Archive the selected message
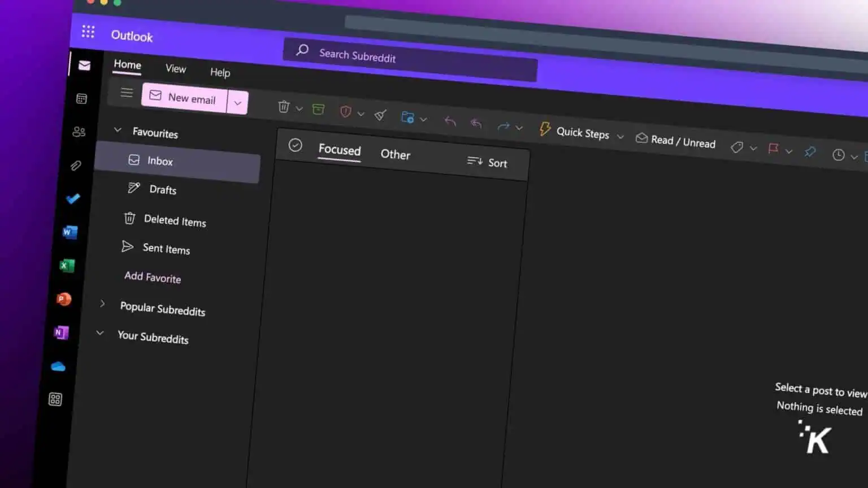Image resolution: width=868 pixels, height=488 pixels. (x=318, y=108)
